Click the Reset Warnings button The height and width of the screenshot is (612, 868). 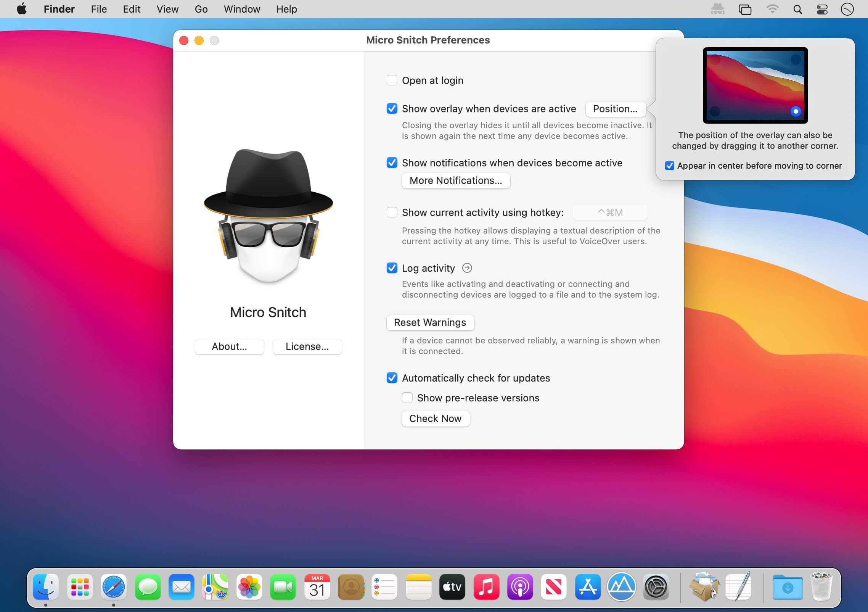(430, 323)
